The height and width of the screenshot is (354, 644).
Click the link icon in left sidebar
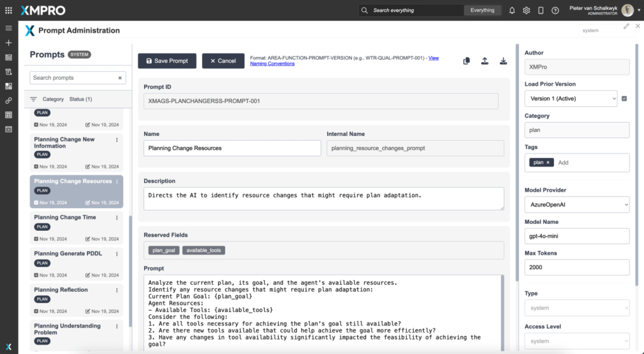click(x=8, y=101)
